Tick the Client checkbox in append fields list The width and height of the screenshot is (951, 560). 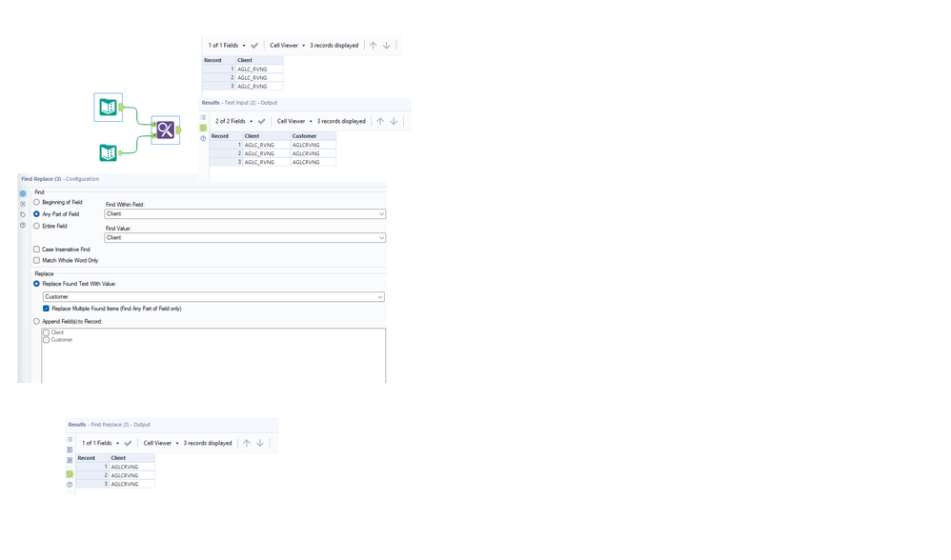pyautogui.click(x=46, y=332)
